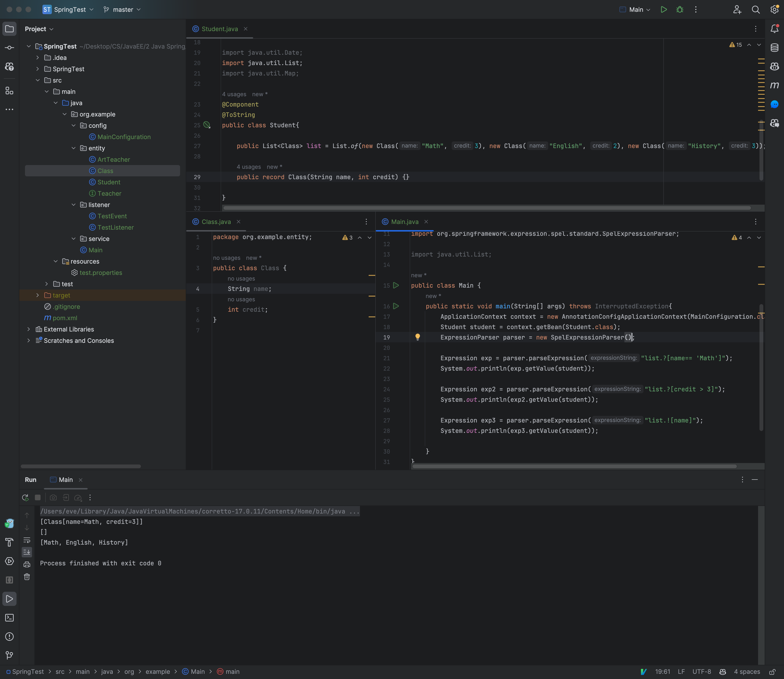Screen dimensions: 784x679
Task: Expand External Libraries node
Action: tap(29, 329)
